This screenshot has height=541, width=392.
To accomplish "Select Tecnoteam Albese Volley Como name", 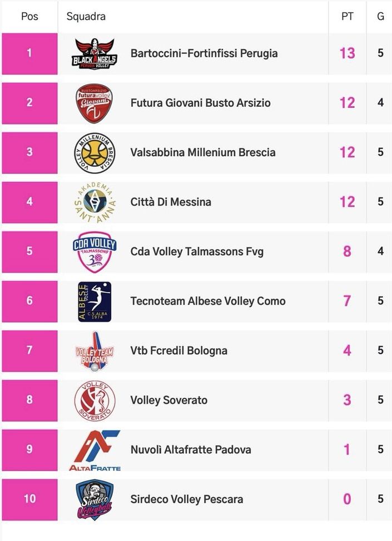I will [208, 301].
